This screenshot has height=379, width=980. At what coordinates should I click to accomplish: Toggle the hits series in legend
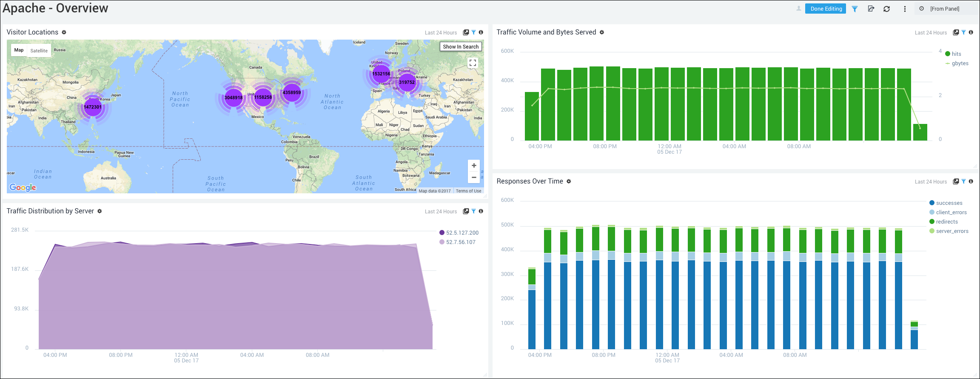[956, 54]
